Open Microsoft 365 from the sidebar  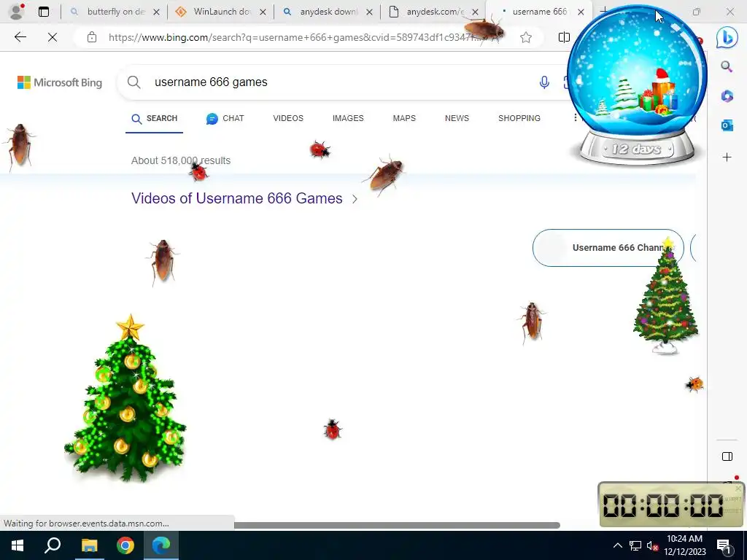pyautogui.click(x=727, y=96)
